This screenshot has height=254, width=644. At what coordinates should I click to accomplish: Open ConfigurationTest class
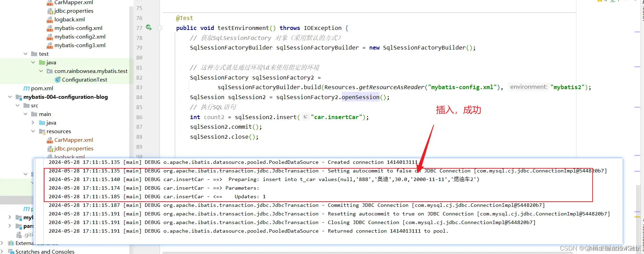(x=84, y=80)
